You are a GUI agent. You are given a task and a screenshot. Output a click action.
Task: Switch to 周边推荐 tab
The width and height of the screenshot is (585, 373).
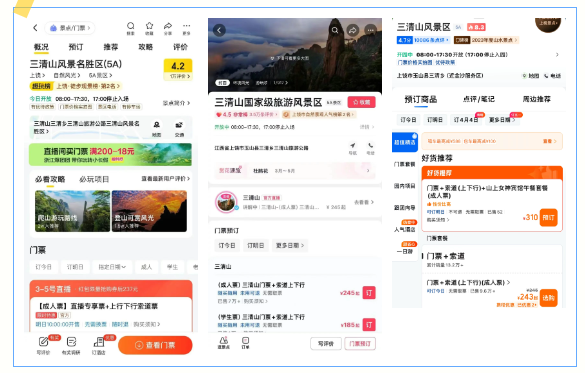[536, 99]
